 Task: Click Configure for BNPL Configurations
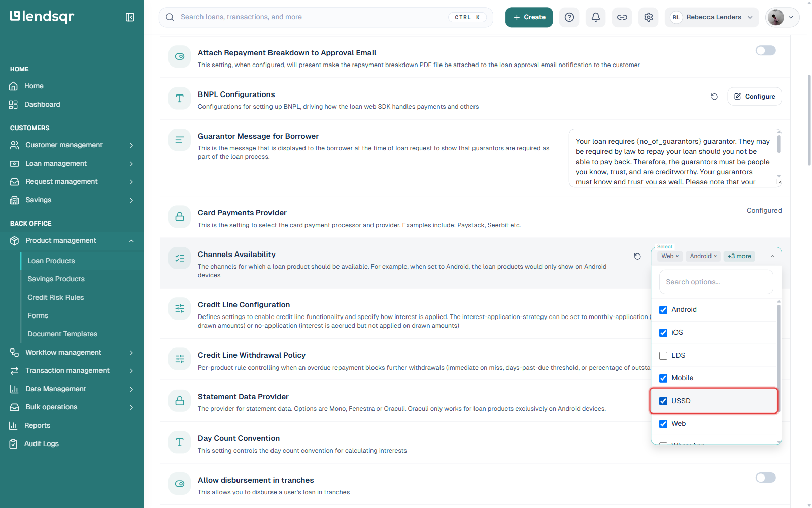pyautogui.click(x=754, y=97)
